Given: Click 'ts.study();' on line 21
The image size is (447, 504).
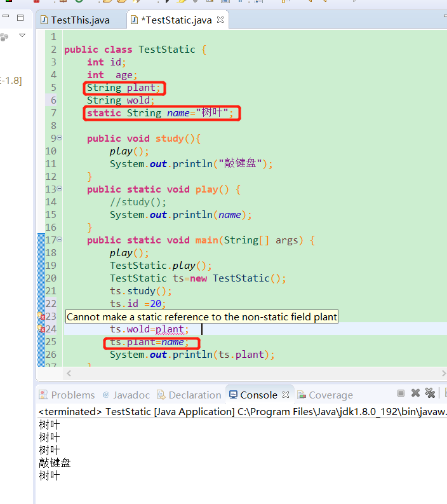Looking at the screenshot, I should pos(141,291).
